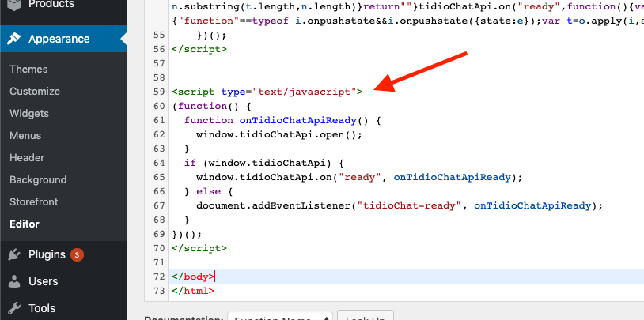Go to Widgets page
644x320 pixels.
click(29, 113)
